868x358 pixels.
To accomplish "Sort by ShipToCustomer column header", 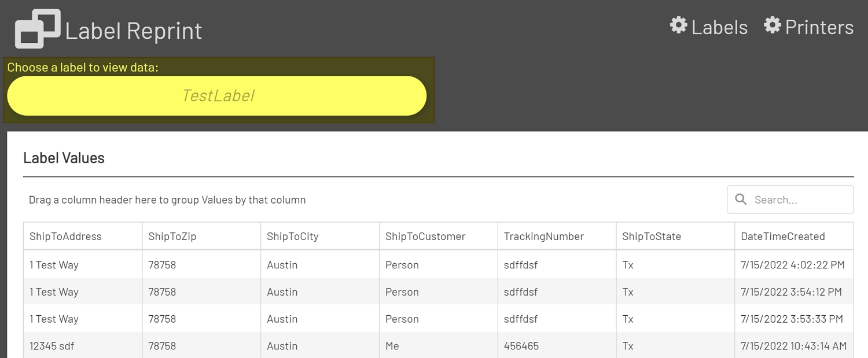I will coord(425,236).
